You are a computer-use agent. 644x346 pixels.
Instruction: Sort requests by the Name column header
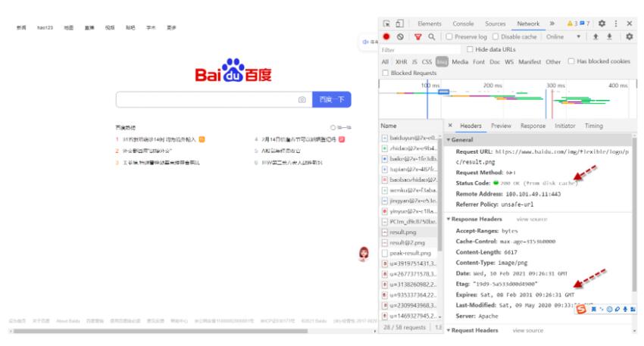click(409, 126)
